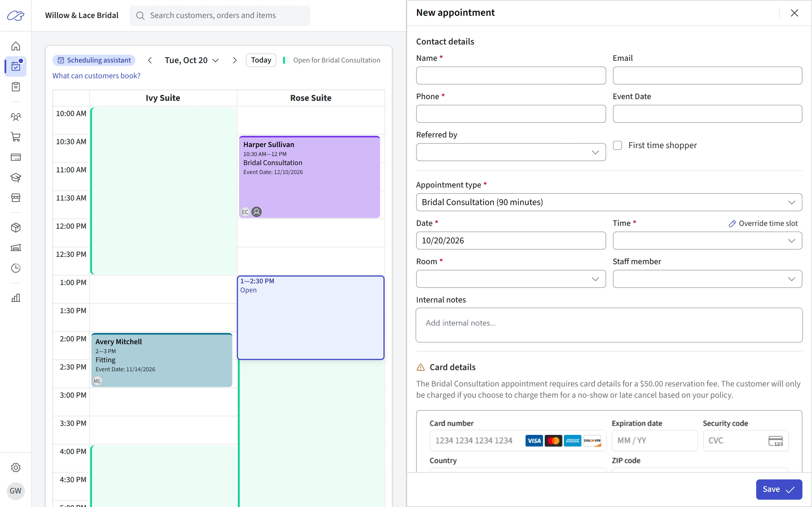
Task: Open the shopping cart icon in sidebar
Action: coord(16,137)
